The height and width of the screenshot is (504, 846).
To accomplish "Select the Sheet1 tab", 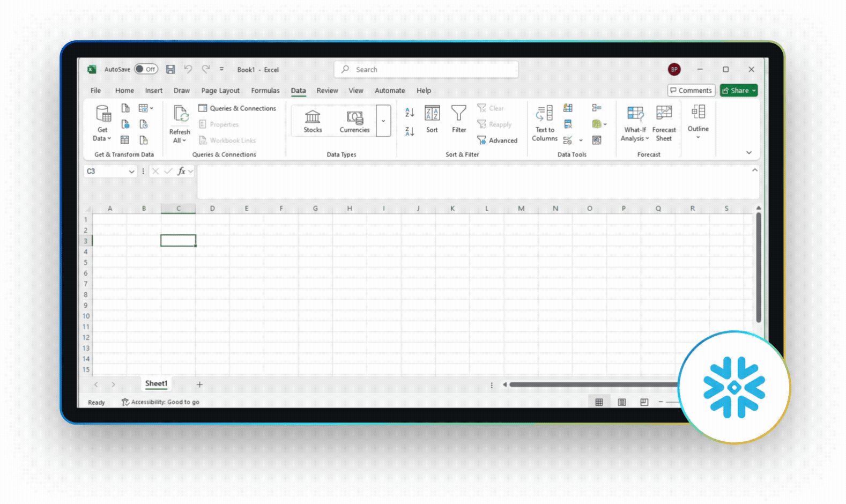I will pyautogui.click(x=156, y=384).
